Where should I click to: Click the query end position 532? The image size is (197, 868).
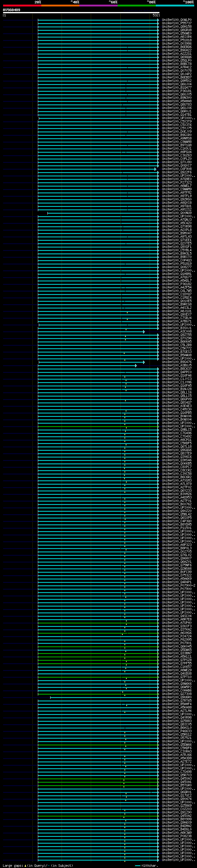click(155, 15)
